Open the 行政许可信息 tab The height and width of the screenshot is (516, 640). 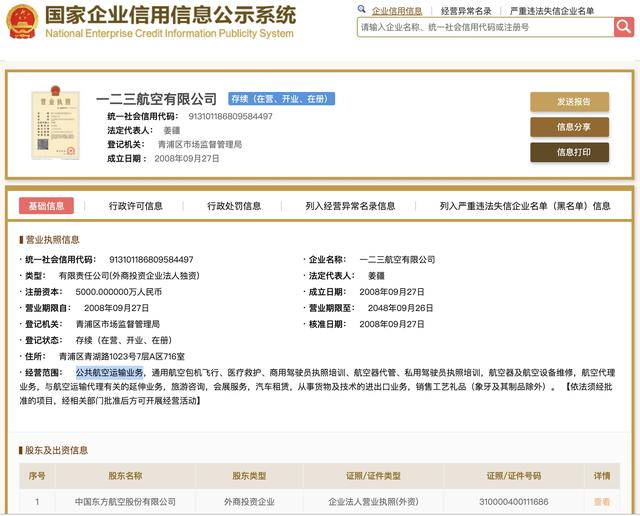(x=136, y=206)
